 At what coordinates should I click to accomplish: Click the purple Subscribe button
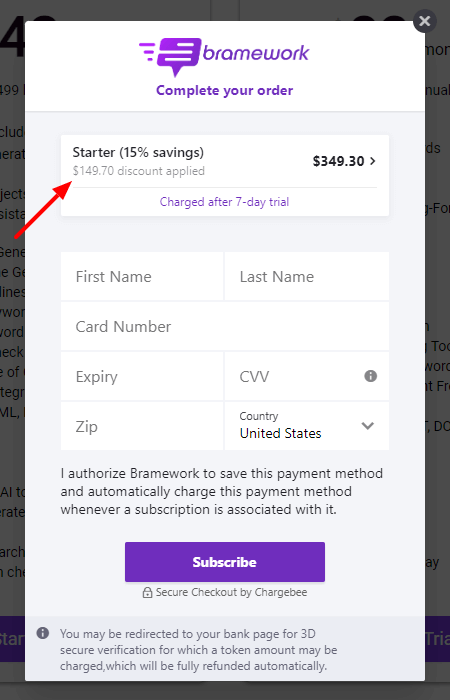225,562
